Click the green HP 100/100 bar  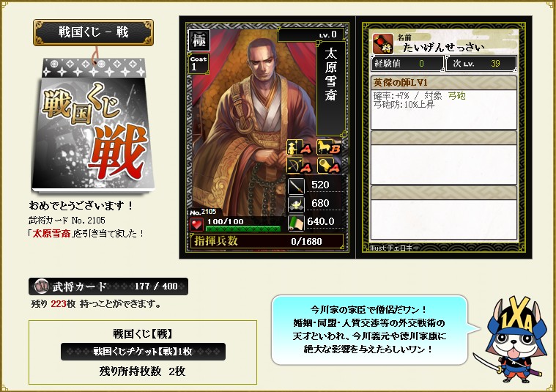point(243,229)
